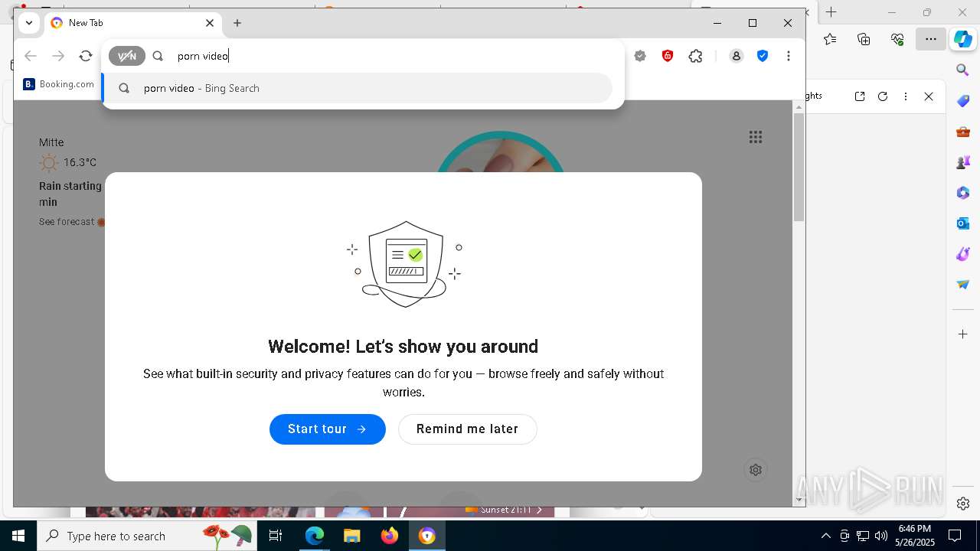This screenshot has height=551, width=980.
Task: Toggle the VPN badge in address bar
Action: (x=127, y=56)
